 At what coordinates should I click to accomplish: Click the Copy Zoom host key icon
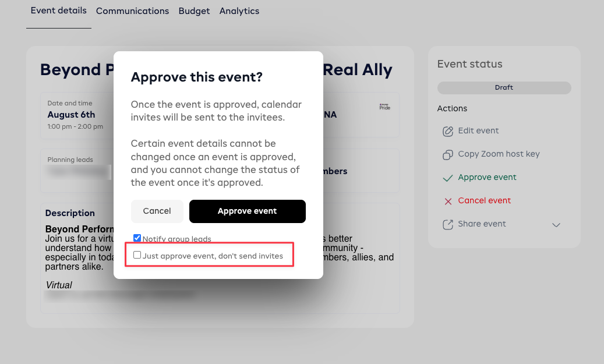[448, 154]
